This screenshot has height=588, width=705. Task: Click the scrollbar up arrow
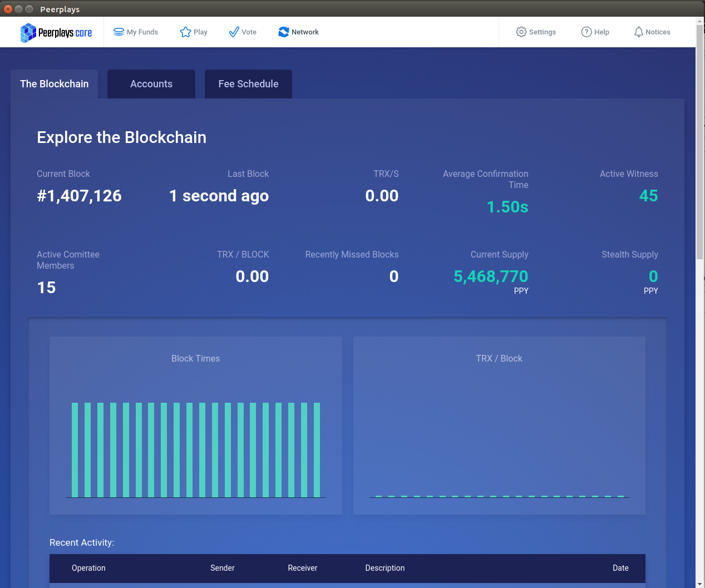pyautogui.click(x=700, y=21)
